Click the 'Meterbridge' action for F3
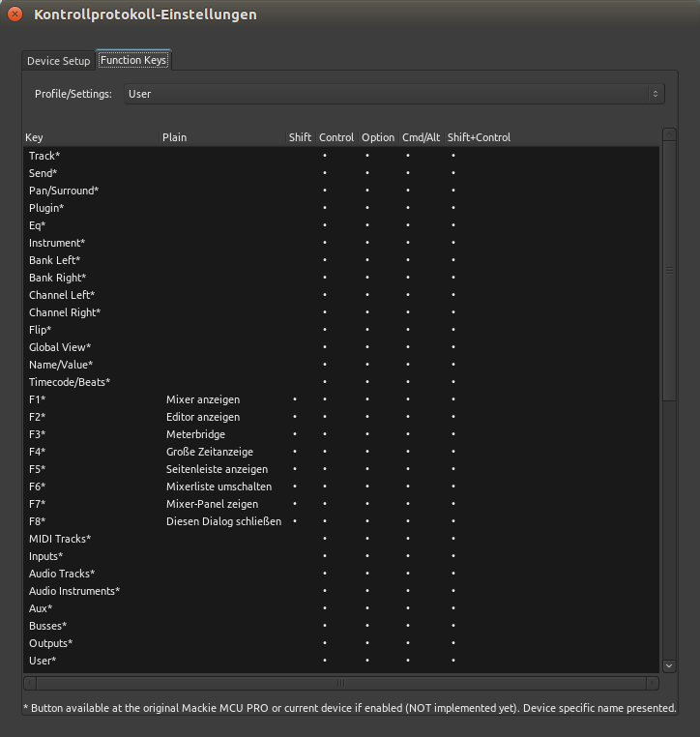The width and height of the screenshot is (700, 737). pos(195,434)
